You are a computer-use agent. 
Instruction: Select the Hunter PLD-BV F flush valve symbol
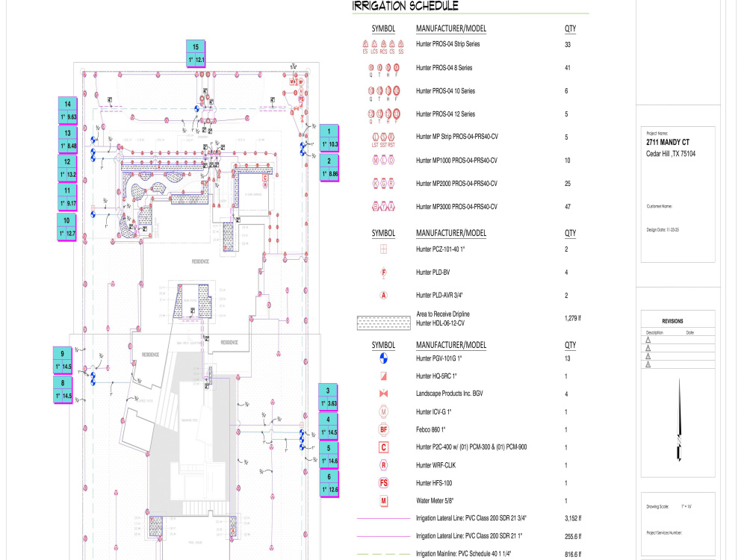[x=383, y=273]
